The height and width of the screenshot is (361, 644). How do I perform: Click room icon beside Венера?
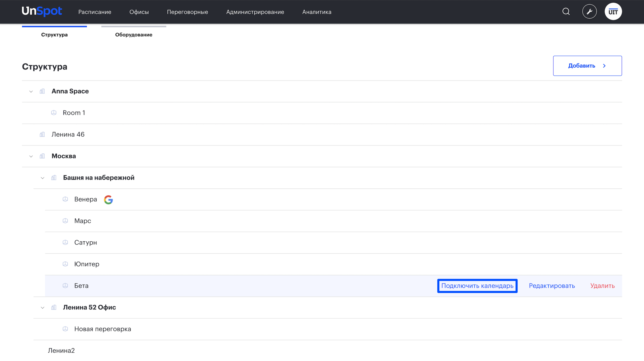tap(65, 199)
